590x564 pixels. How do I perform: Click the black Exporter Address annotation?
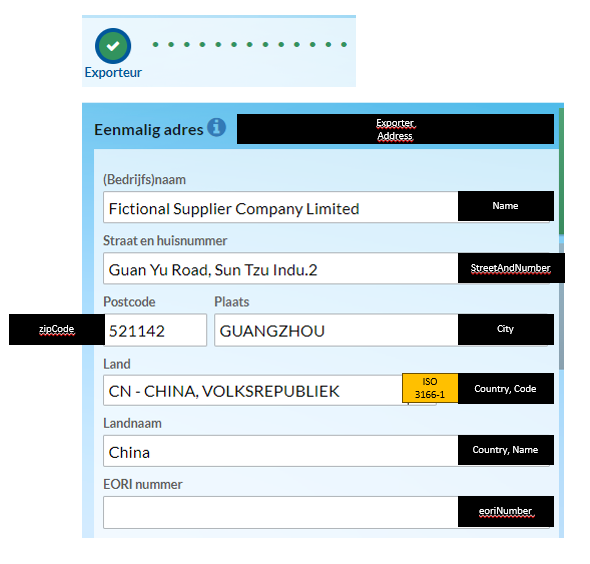[x=395, y=129]
